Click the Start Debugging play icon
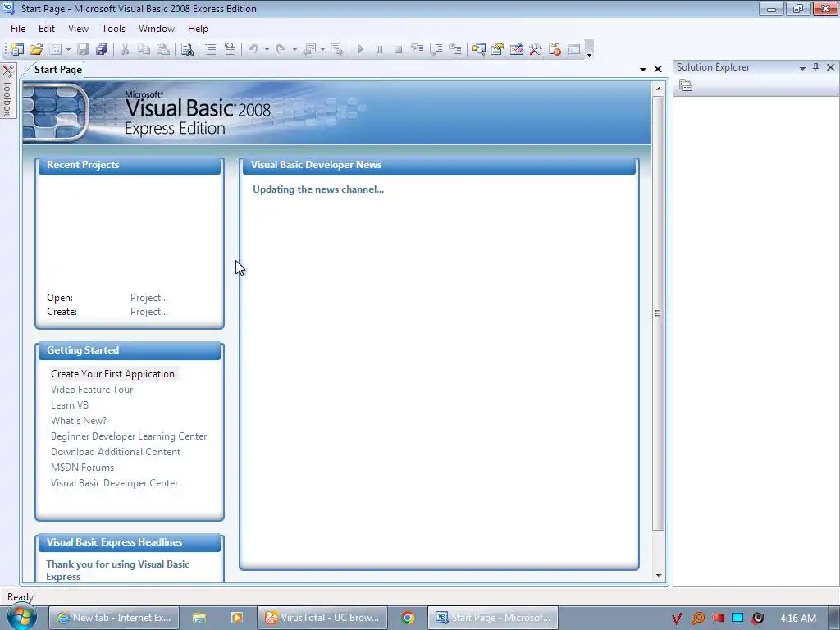840x630 pixels. 361,49
